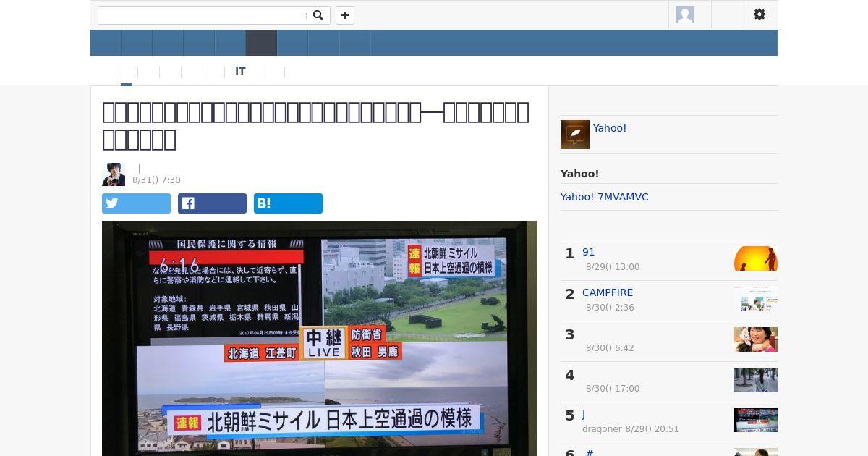Click the magnifying glass search icon
Image resolution: width=868 pixels, height=456 pixels.
[x=318, y=15]
